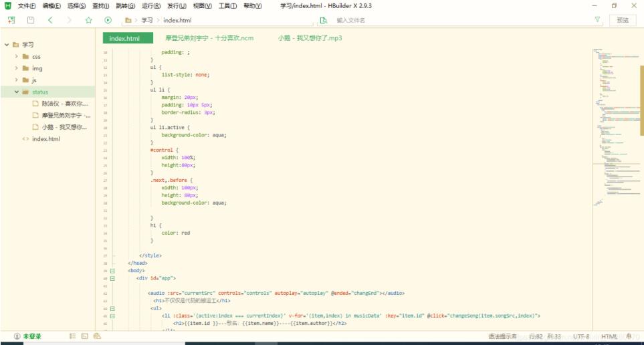This screenshot has height=345, width=644.
Task: Click the Save toolbar icon
Action: point(31,20)
